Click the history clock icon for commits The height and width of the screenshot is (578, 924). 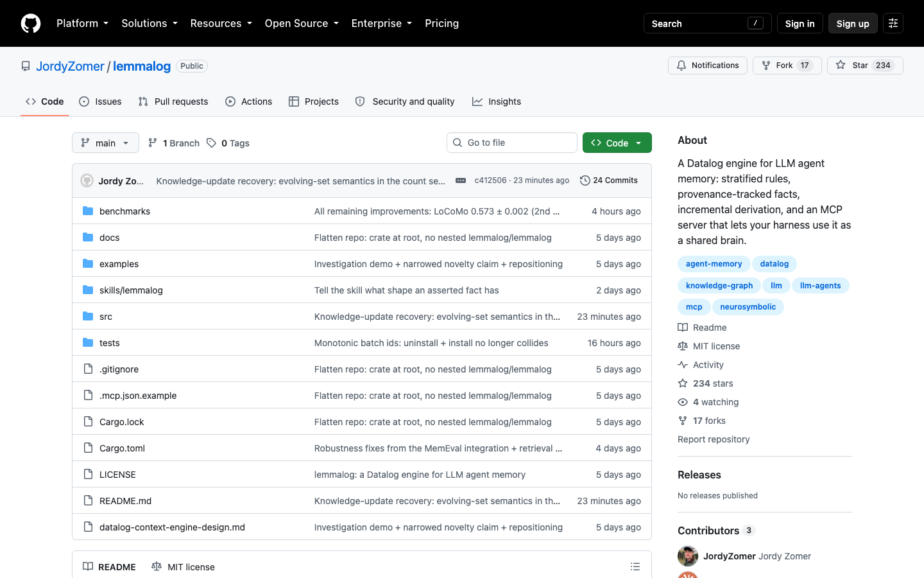point(585,180)
